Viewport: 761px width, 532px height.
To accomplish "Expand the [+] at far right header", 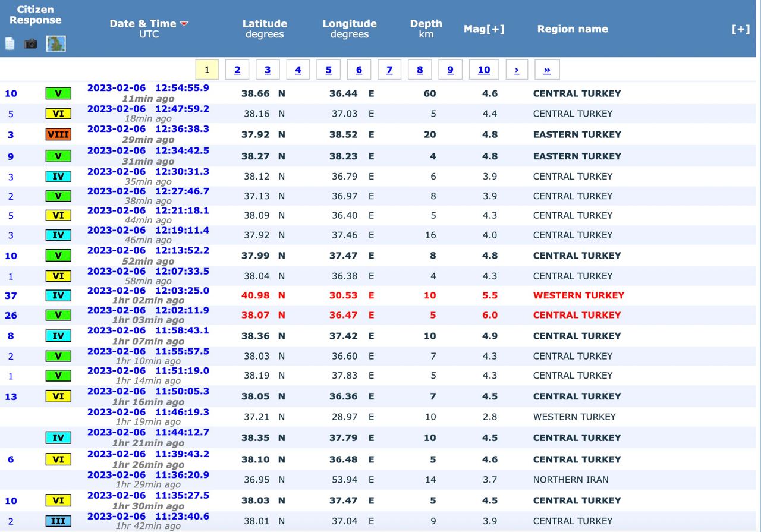I will coord(740,29).
